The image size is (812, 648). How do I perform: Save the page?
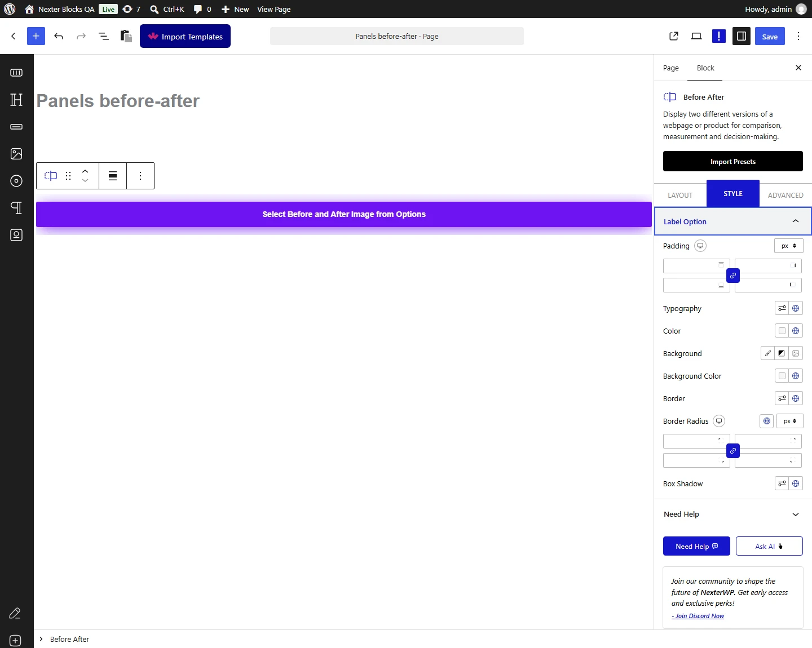click(770, 36)
